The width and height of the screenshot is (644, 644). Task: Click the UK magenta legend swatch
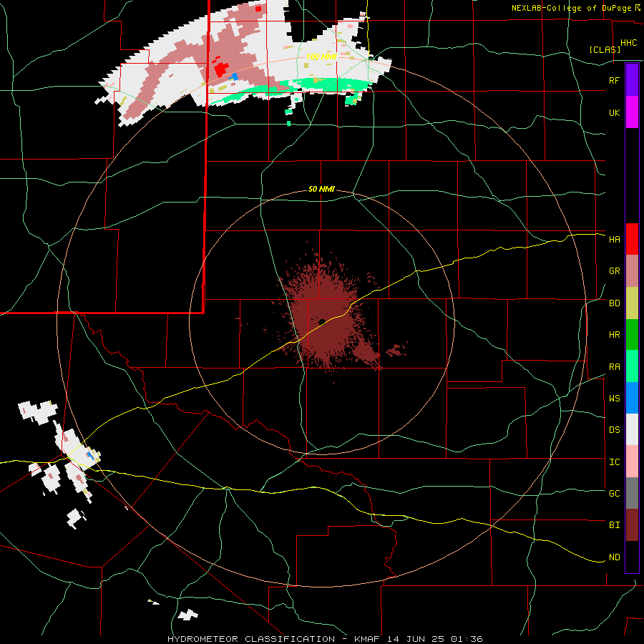(x=632, y=112)
